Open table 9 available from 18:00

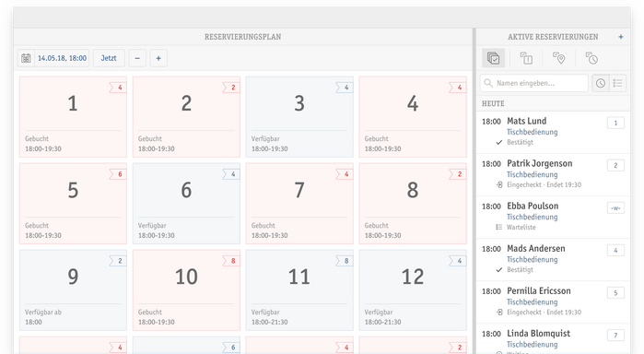pos(73,290)
